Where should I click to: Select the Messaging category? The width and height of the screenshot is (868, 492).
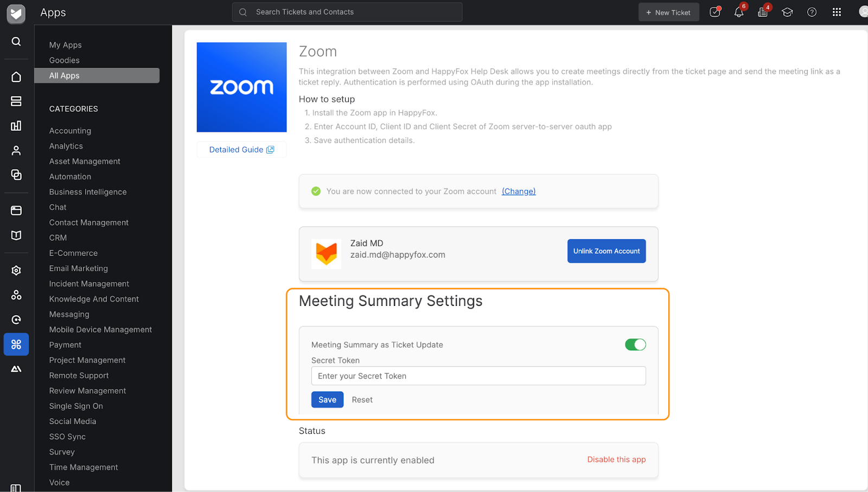click(x=69, y=314)
